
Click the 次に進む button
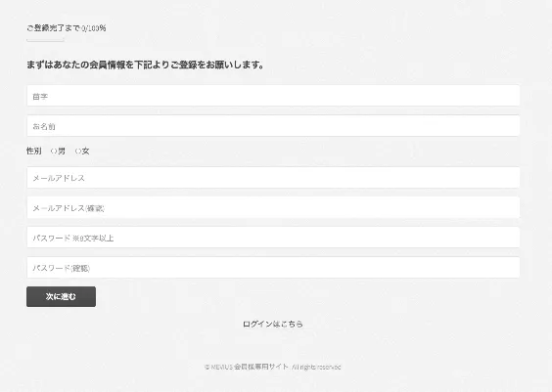tap(61, 297)
